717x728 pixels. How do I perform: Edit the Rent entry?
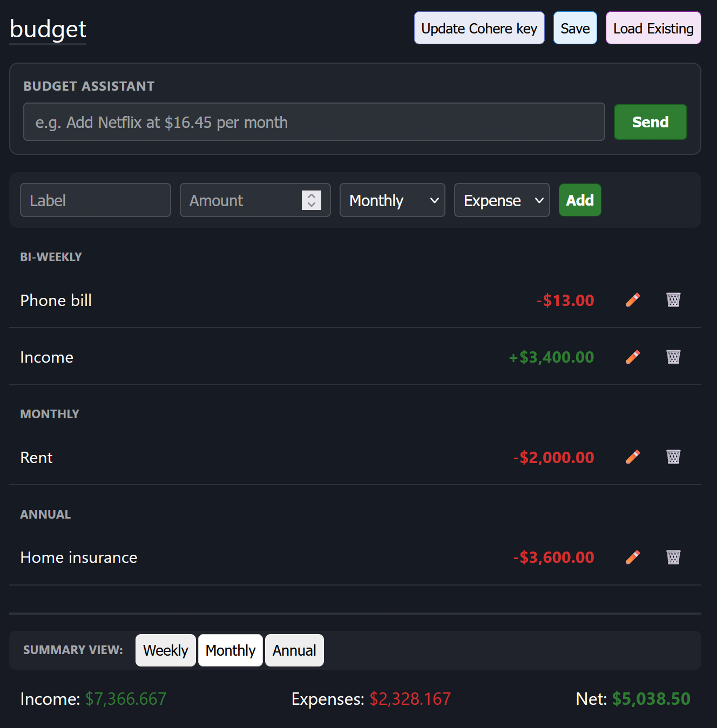[633, 458]
